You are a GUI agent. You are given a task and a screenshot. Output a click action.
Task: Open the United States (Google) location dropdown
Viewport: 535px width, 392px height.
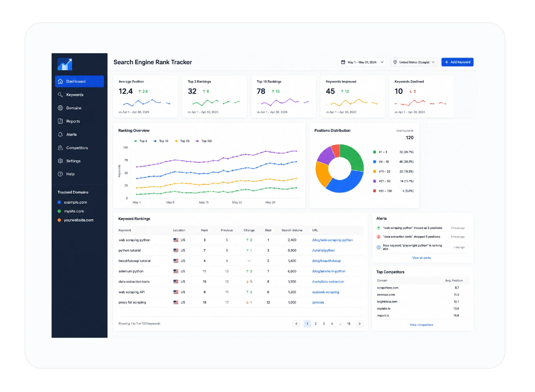[414, 62]
